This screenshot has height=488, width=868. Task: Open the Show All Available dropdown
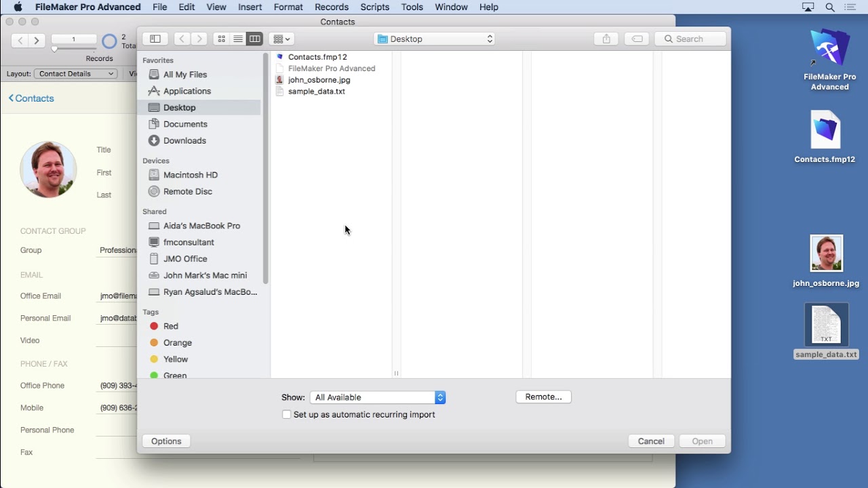[x=378, y=397]
